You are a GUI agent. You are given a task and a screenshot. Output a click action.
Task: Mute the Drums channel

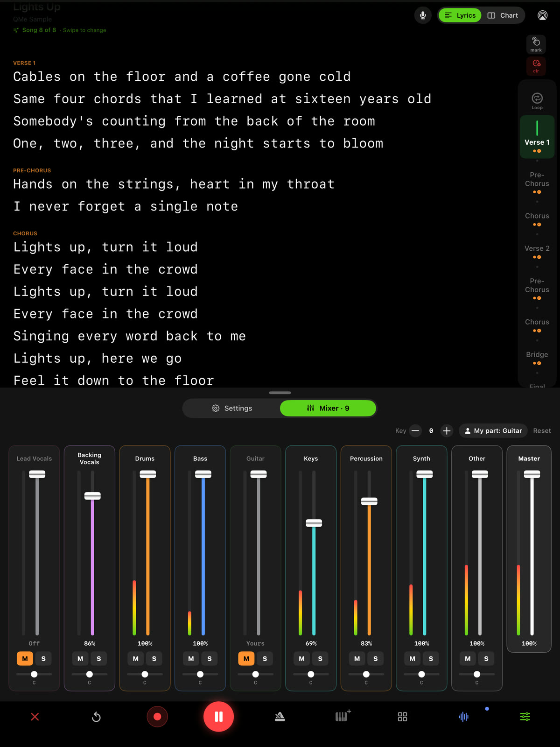tap(136, 659)
